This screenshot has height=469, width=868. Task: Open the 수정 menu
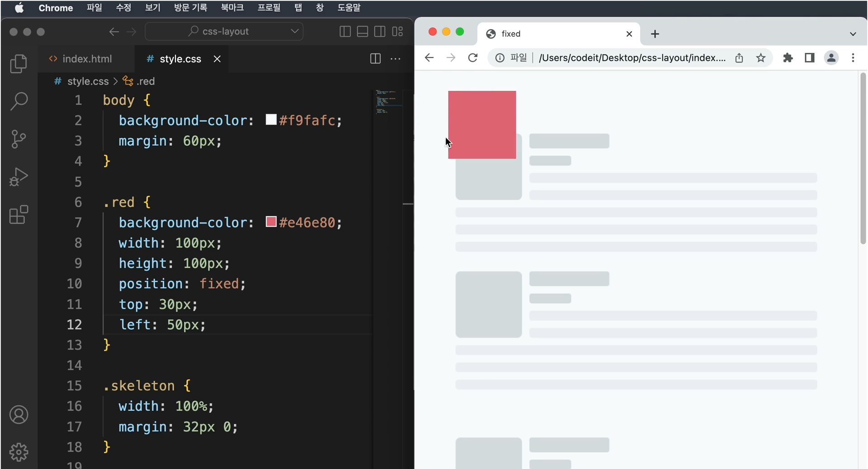(123, 8)
